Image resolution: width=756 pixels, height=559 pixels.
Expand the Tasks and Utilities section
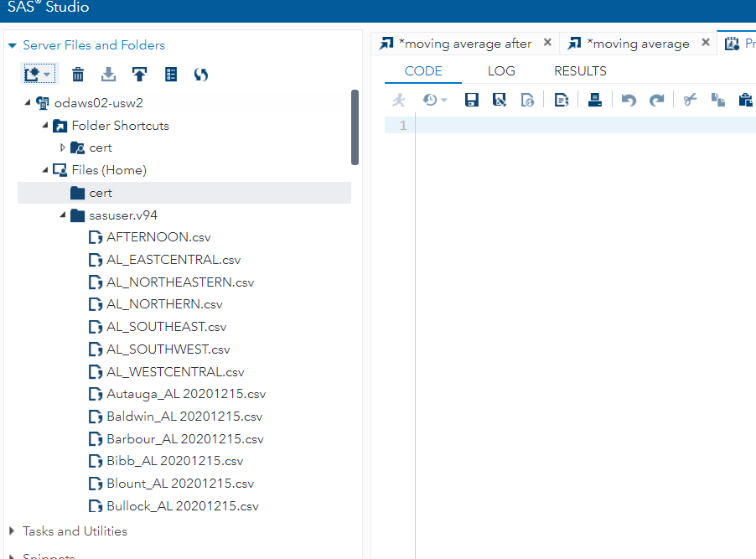click(12, 531)
